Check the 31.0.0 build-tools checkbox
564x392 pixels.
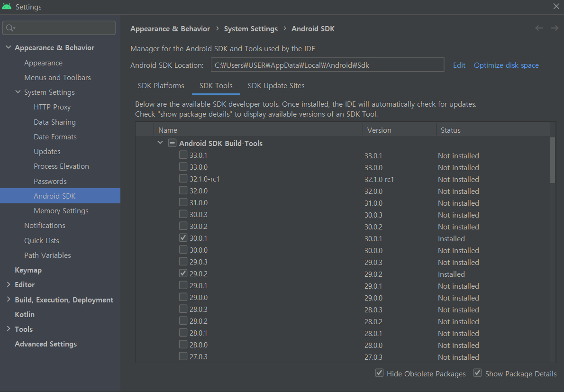183,202
